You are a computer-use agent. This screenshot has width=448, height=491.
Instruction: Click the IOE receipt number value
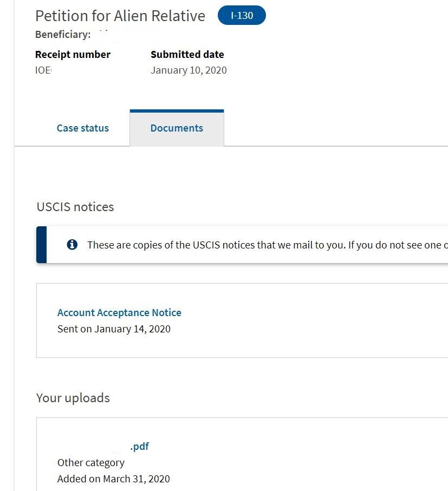43,70
